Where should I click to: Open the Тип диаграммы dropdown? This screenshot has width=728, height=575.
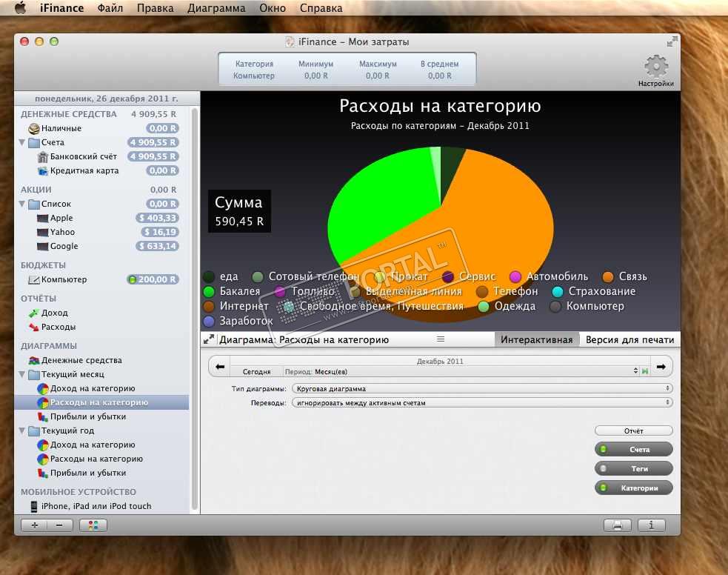tap(482, 389)
